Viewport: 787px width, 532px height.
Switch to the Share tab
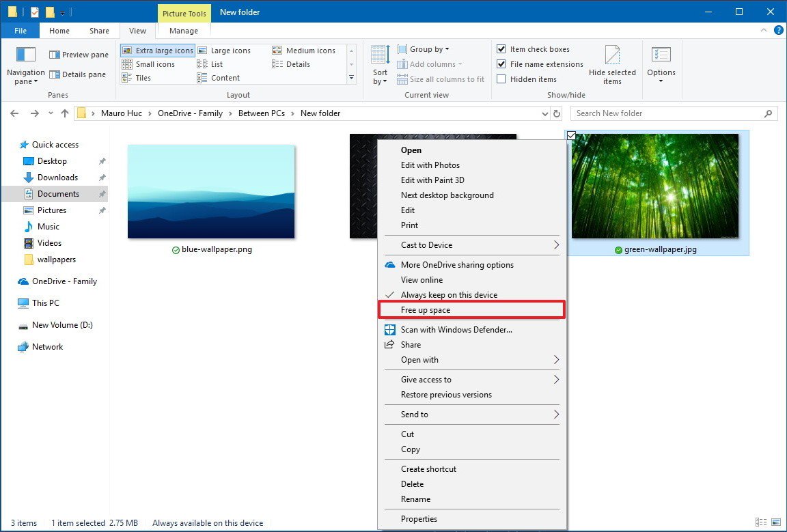99,30
